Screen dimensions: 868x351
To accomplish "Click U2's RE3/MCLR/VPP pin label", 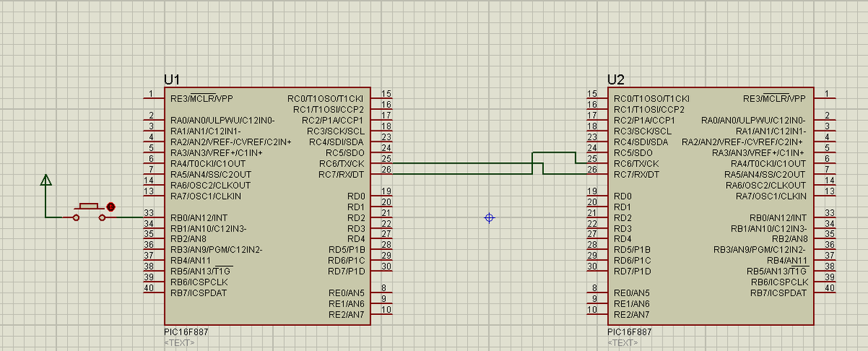I will (775, 98).
